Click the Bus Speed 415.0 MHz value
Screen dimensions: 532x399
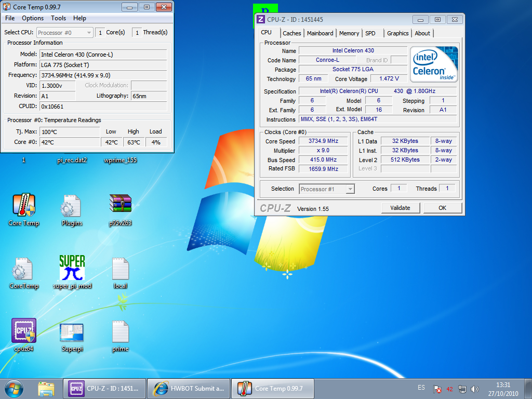[x=323, y=160]
